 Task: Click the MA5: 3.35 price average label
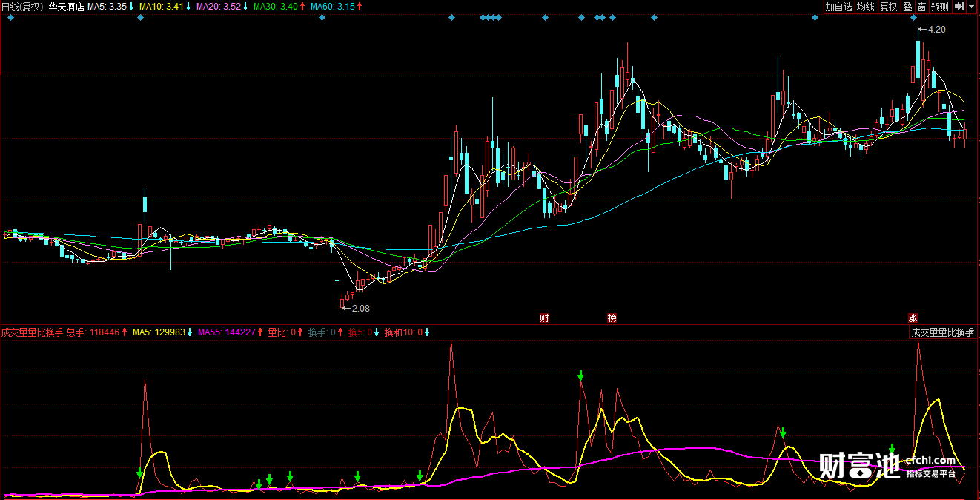coord(107,7)
